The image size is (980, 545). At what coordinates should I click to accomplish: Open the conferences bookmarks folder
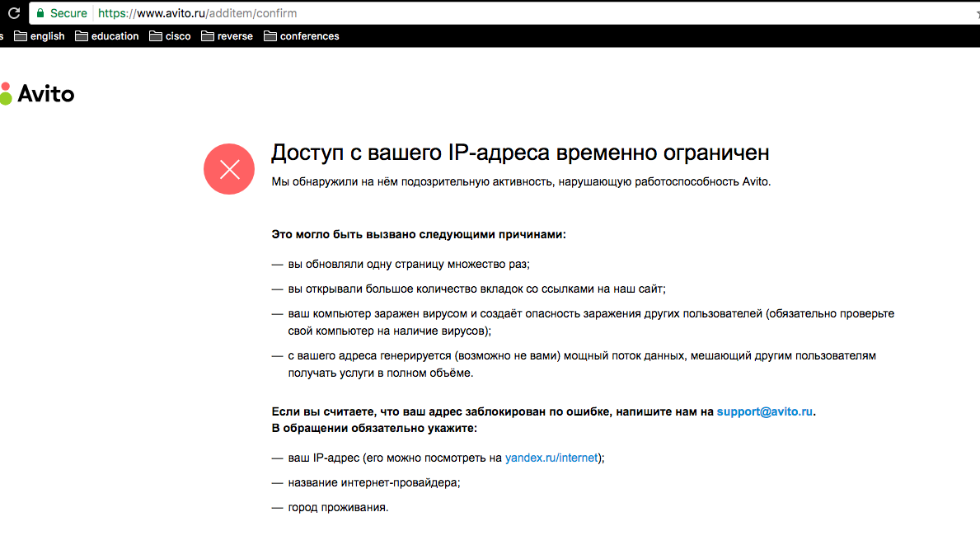301,36
